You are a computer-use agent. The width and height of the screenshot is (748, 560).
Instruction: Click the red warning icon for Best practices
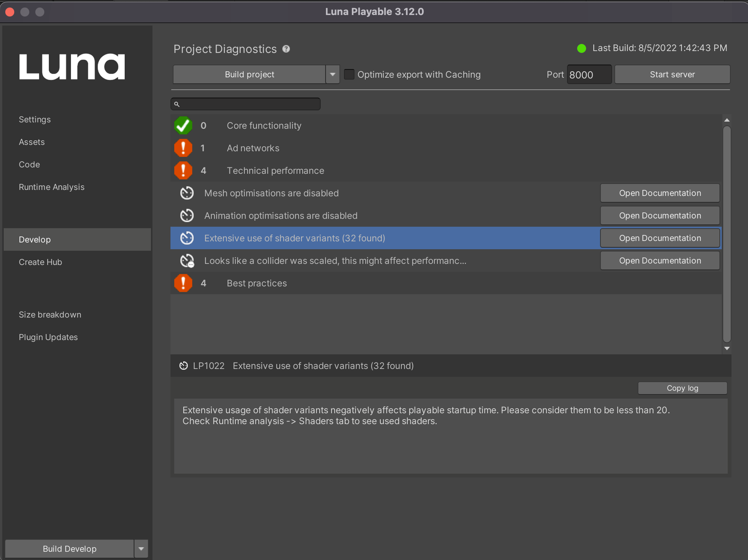[x=183, y=283]
